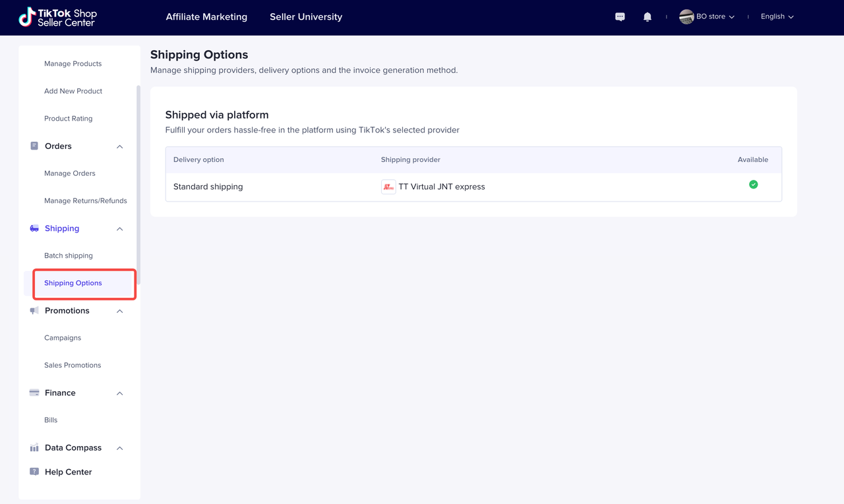Collapse the Finance section chevron
Screen dimensions: 844x504
(119, 393)
